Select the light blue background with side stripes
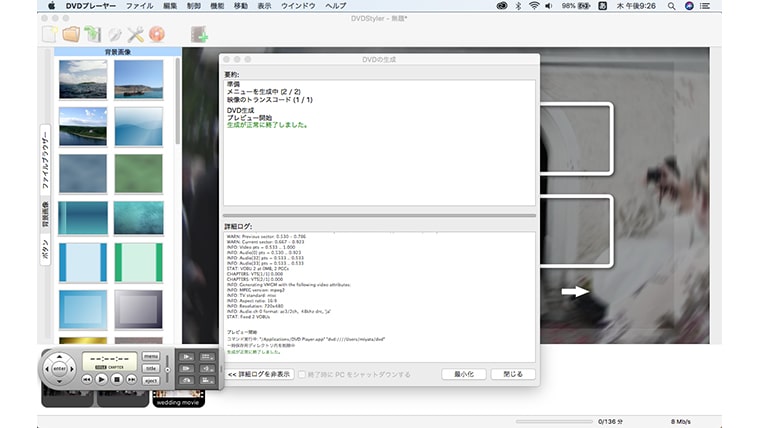The height and width of the screenshot is (428, 760). pos(83,263)
